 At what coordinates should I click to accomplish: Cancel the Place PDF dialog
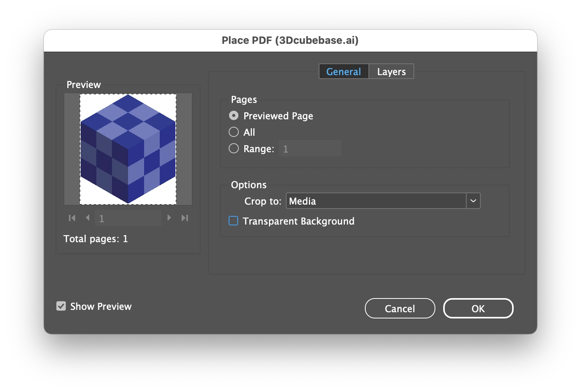click(x=400, y=309)
